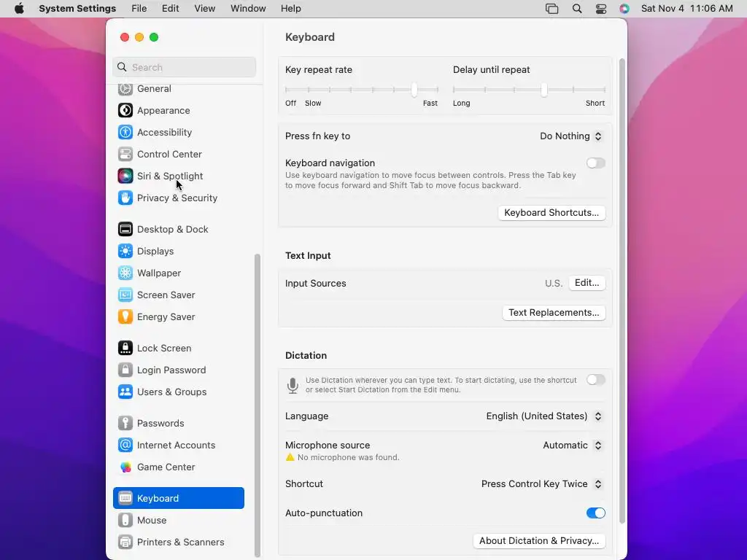
Task: Select Game Center icon
Action: point(125,467)
